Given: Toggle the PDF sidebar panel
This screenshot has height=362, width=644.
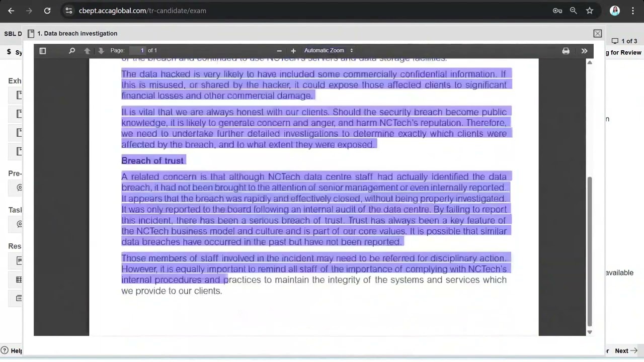Looking at the screenshot, I should click(43, 51).
